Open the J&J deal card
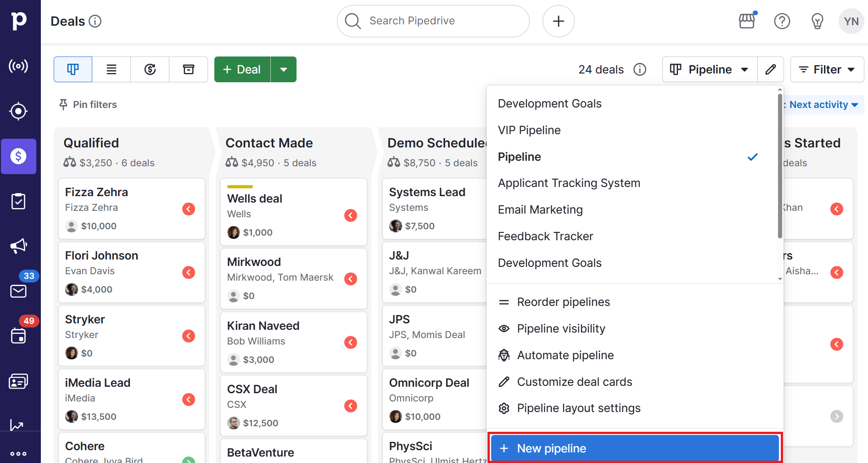868x463 pixels. point(435,272)
